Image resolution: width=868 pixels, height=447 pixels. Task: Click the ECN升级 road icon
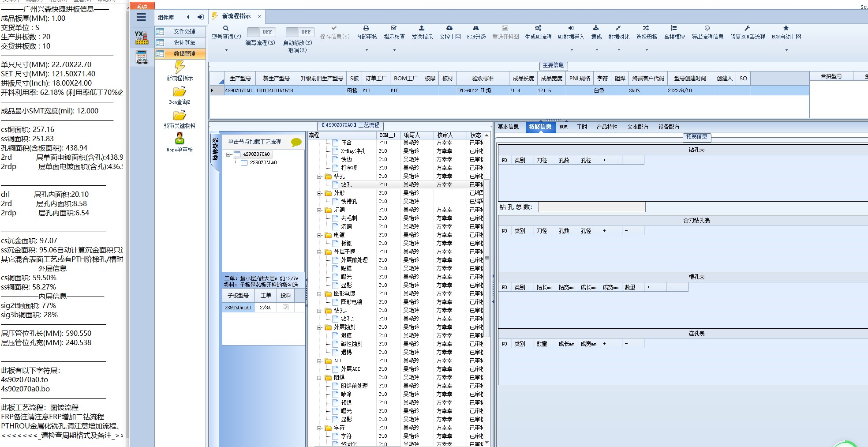[476, 28]
